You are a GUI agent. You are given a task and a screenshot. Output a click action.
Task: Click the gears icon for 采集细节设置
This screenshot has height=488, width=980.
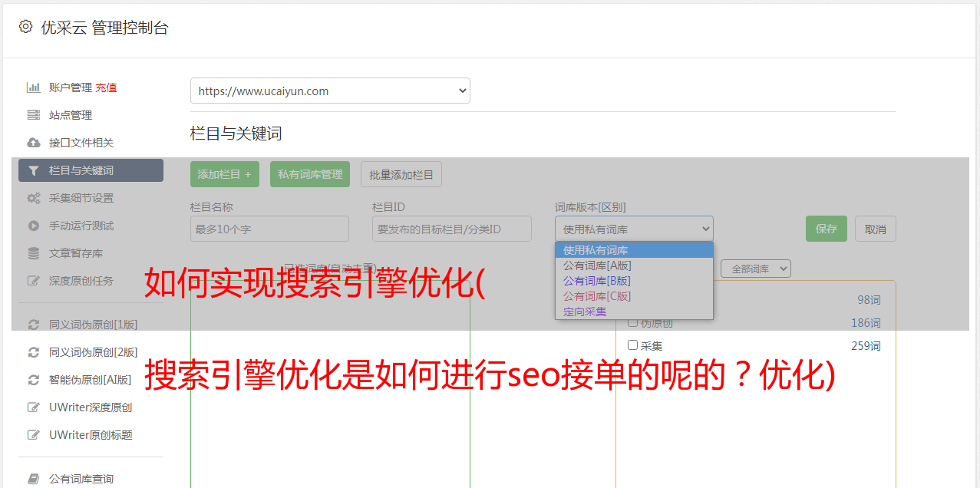(33, 198)
